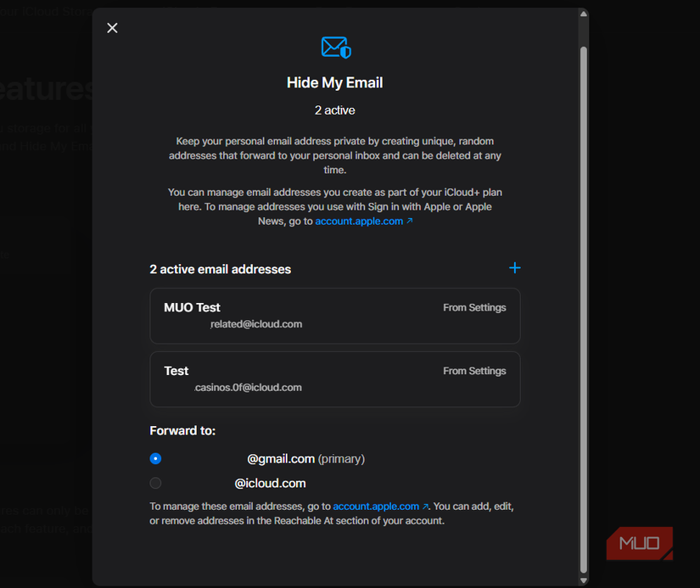Click the 2 active email addresses heading
This screenshot has height=588, width=700.
tap(220, 269)
